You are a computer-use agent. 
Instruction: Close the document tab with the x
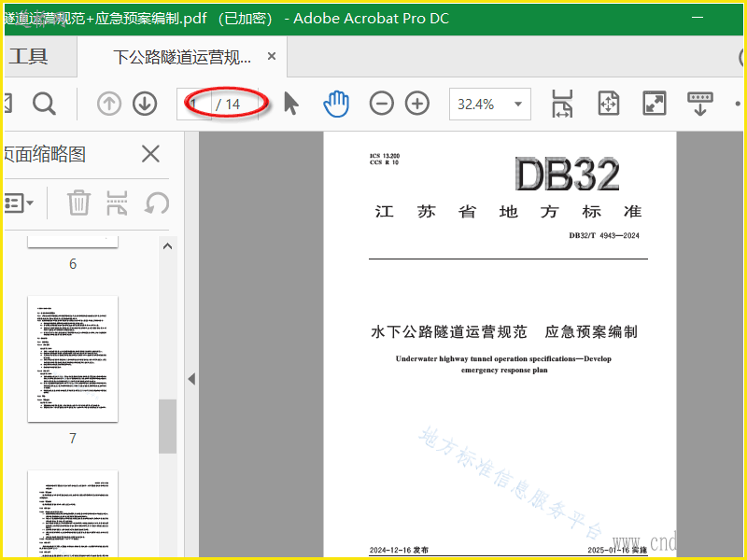pyautogui.click(x=272, y=56)
